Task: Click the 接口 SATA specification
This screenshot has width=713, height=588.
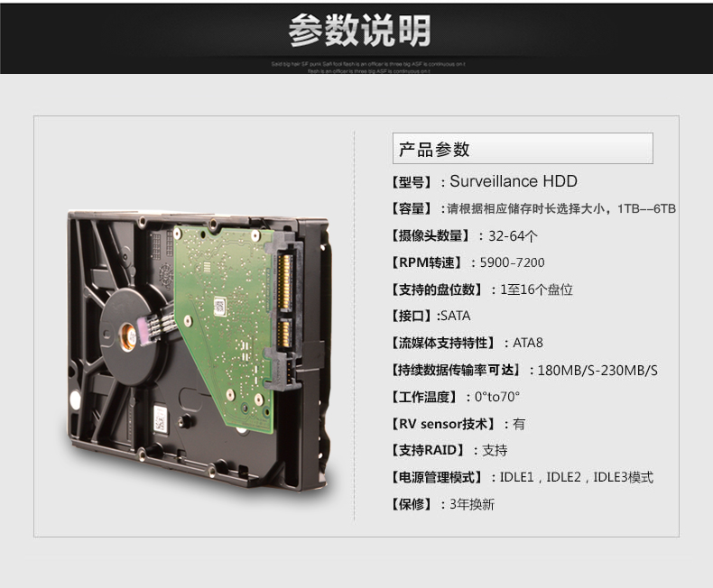Action: click(x=431, y=316)
